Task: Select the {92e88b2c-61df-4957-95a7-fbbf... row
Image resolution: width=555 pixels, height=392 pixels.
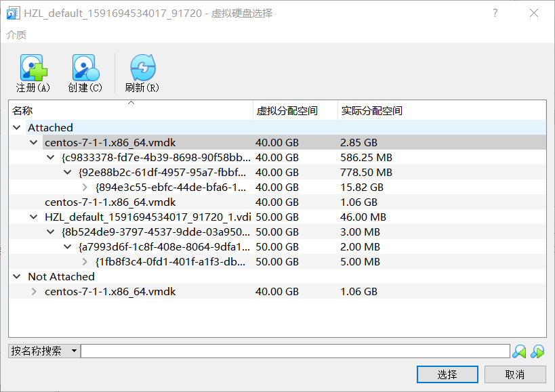Action: point(278,172)
